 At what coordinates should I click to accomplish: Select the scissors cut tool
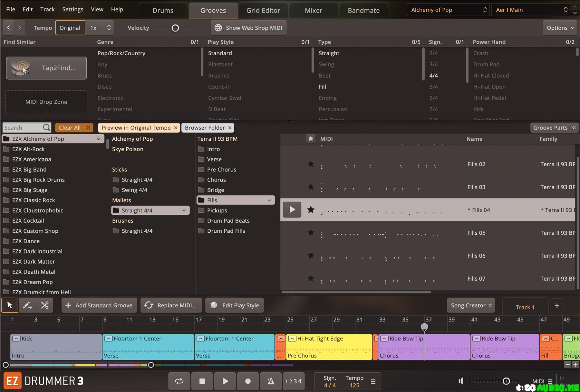[x=45, y=305]
